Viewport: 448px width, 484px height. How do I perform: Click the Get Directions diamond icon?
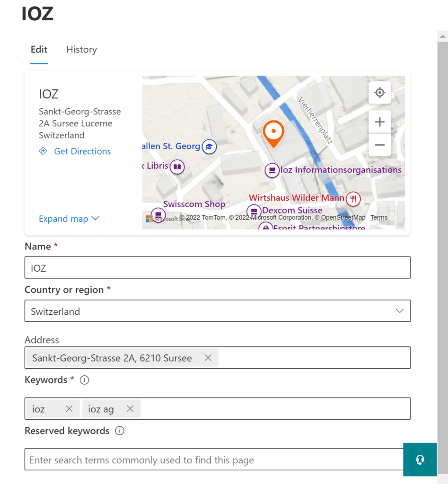coord(43,151)
